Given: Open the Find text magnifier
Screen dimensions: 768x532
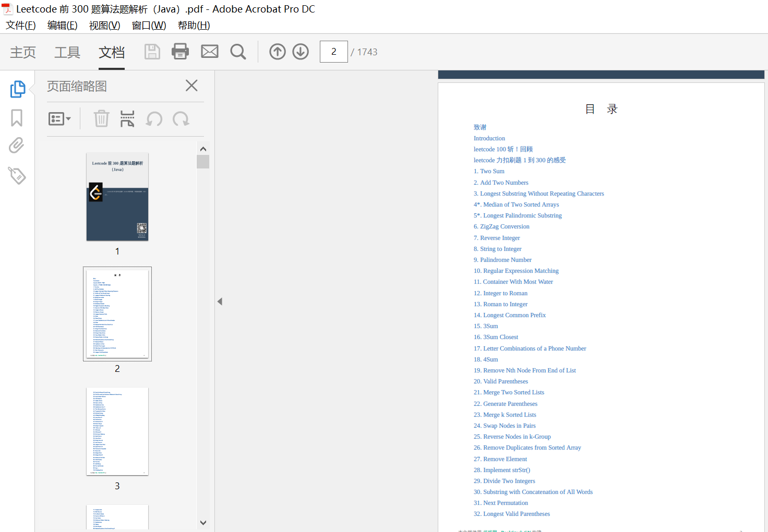Looking at the screenshot, I should (x=238, y=52).
